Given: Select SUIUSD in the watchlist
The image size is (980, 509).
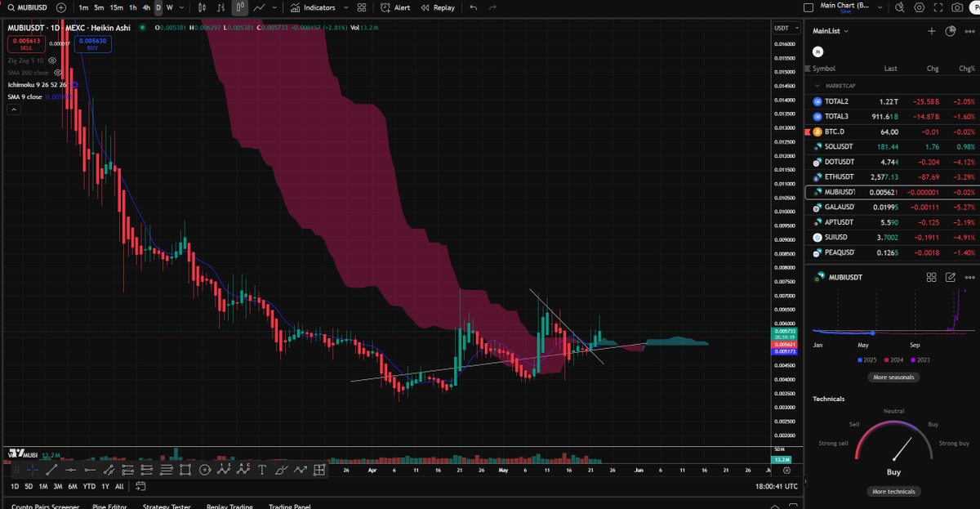Looking at the screenshot, I should coord(892,237).
